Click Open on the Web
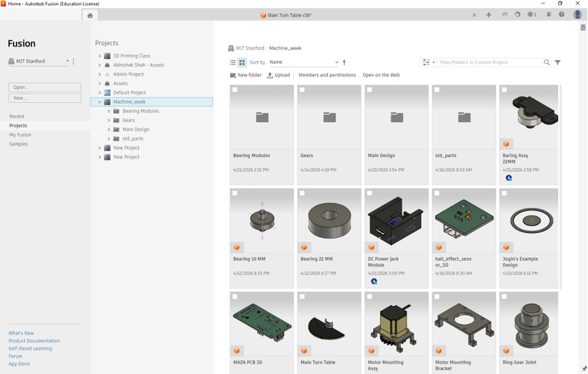This screenshot has height=374, width=588. coord(381,75)
